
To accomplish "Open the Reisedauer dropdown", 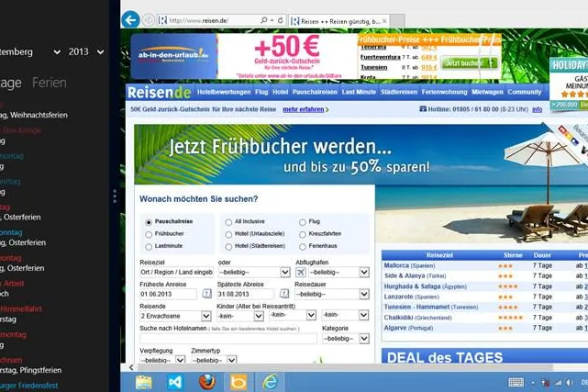I will tap(332, 294).
